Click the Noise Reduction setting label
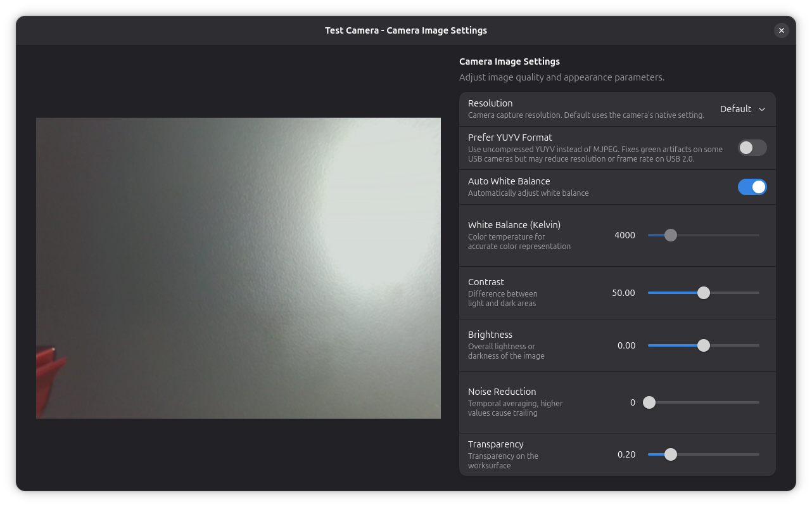The height and width of the screenshot is (507, 812). click(x=502, y=392)
